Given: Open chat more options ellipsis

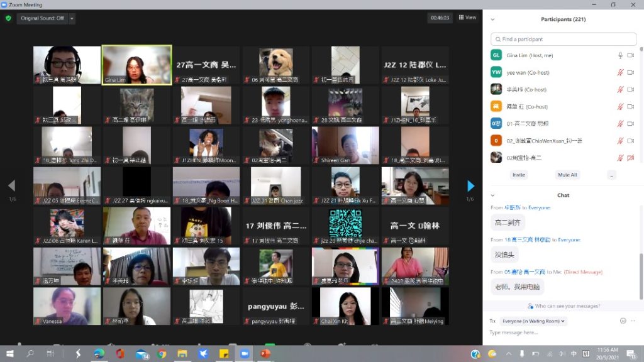Looking at the screenshot, I should coord(634,321).
